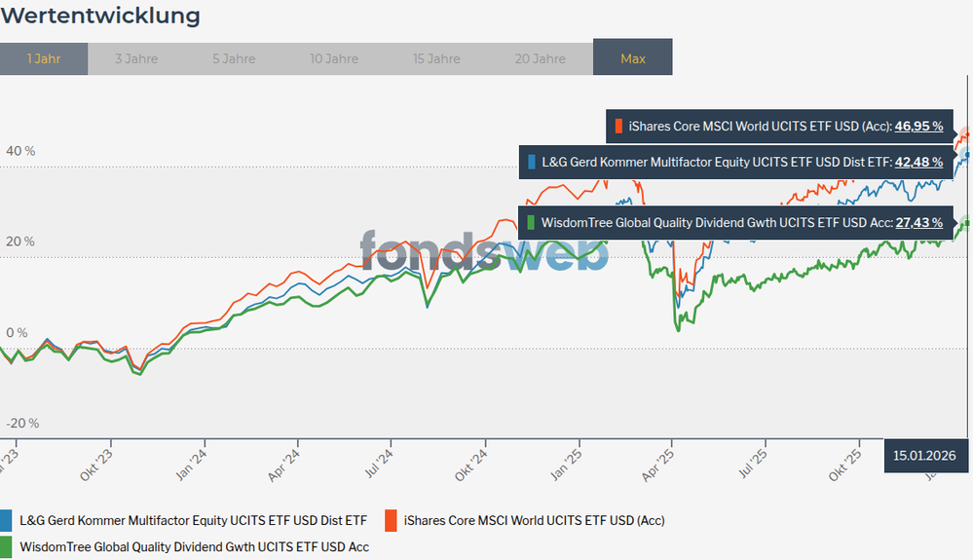Select the Max time range tab
Screen dimensions: 973x560
coord(632,57)
